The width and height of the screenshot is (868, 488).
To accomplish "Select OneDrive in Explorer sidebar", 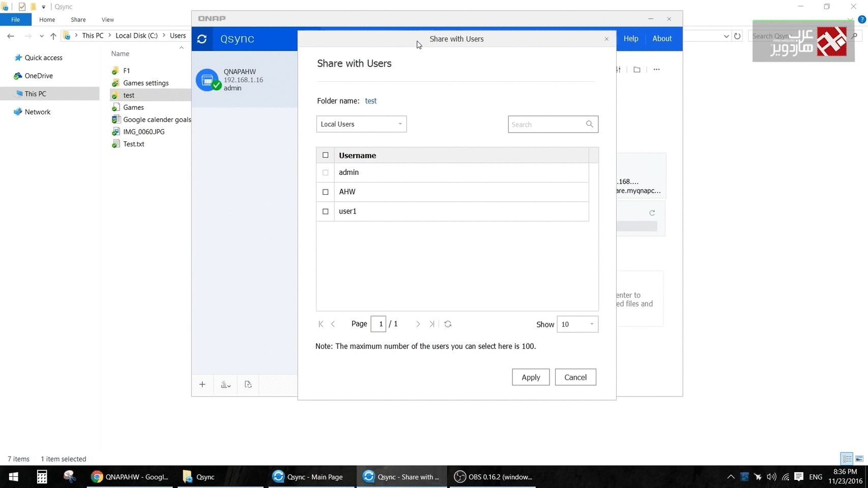I will coord(39,76).
